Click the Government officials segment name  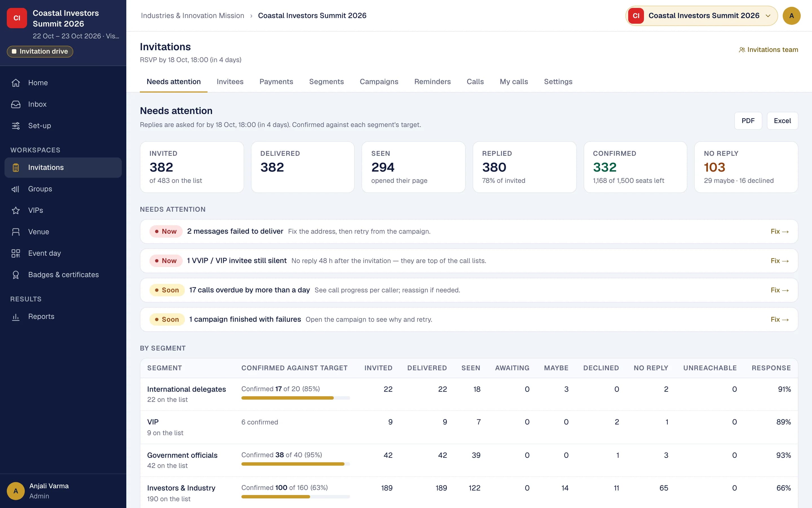(x=182, y=455)
